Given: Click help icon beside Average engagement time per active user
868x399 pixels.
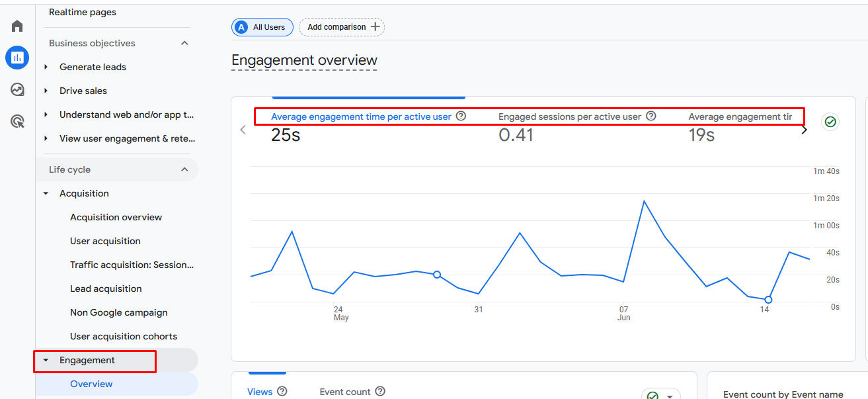Looking at the screenshot, I should pyautogui.click(x=461, y=116).
